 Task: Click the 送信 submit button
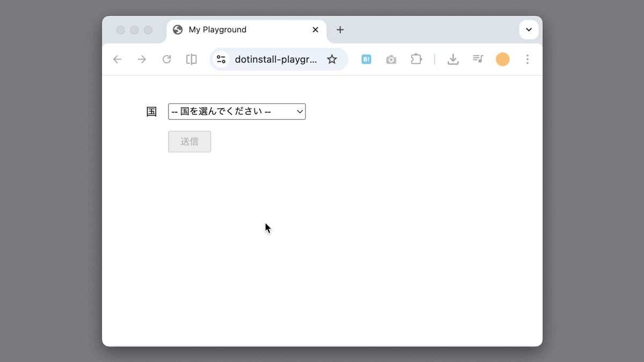(189, 141)
